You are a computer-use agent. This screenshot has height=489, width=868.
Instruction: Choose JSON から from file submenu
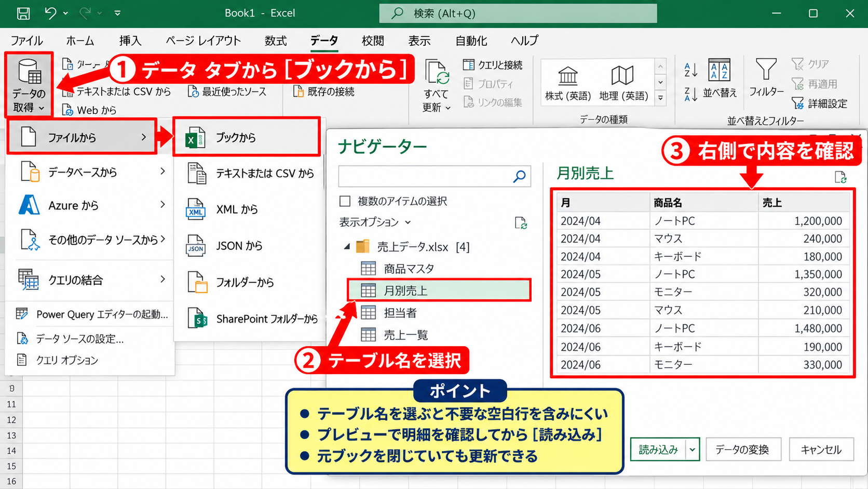point(248,246)
